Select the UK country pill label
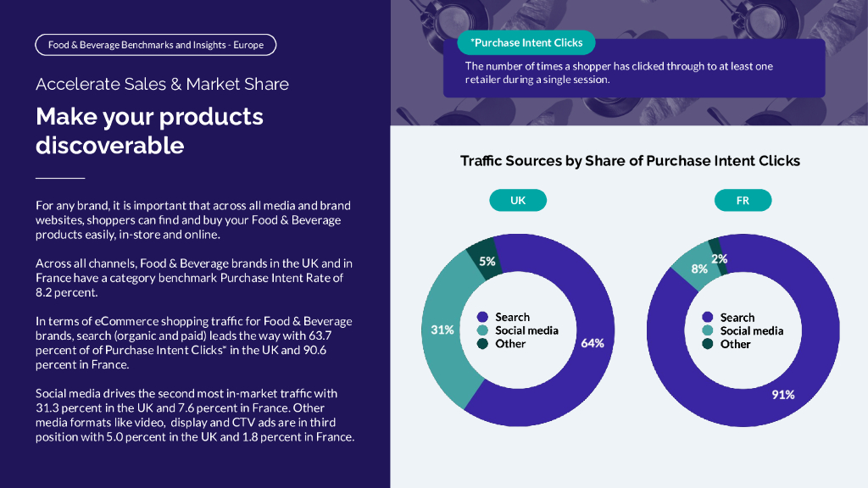Screen dimensions: 868x488 point(518,201)
